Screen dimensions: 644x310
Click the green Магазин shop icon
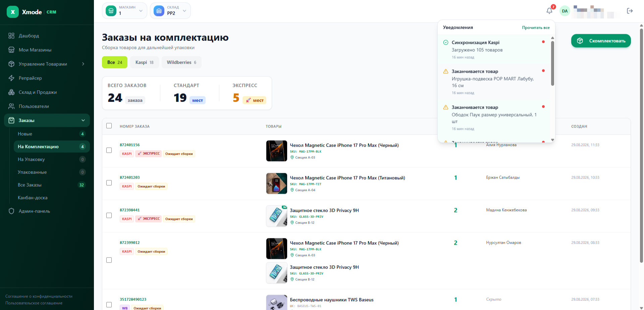pyautogui.click(x=111, y=11)
